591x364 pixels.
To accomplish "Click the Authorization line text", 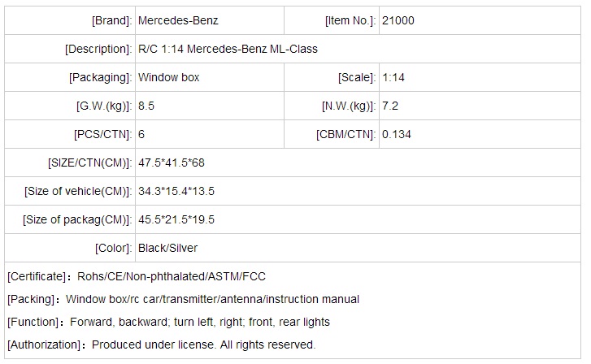I will tap(161, 344).
